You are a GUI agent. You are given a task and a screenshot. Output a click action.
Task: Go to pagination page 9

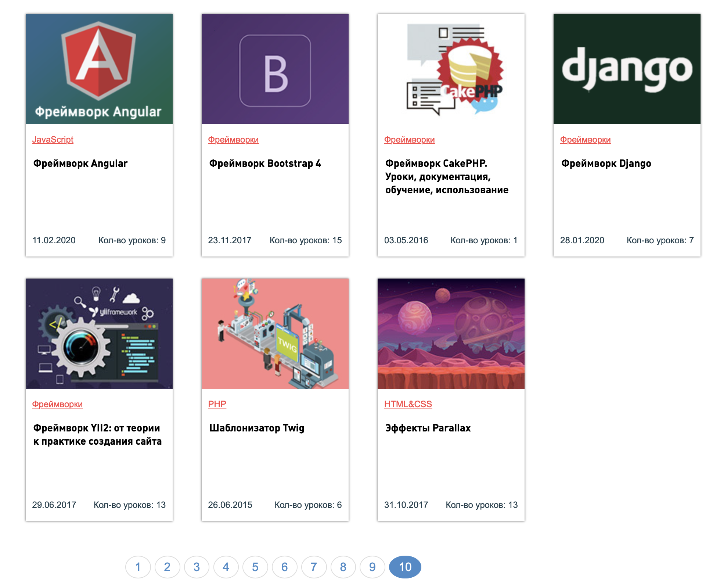(x=372, y=567)
